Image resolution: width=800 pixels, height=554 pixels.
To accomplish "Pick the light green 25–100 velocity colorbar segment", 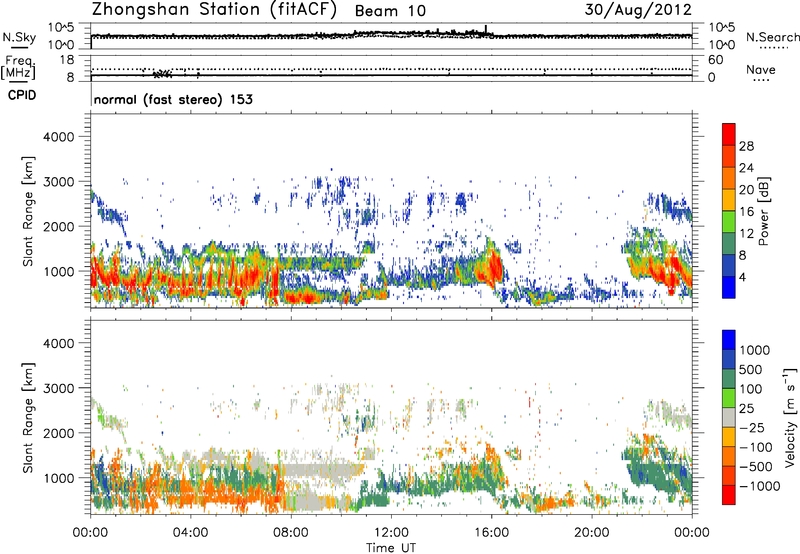I will tap(729, 398).
